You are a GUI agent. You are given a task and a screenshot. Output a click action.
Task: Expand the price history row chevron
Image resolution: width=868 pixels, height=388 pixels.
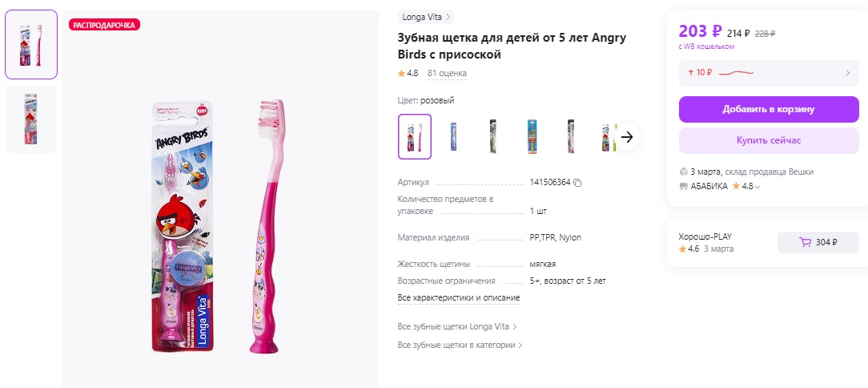tap(848, 73)
